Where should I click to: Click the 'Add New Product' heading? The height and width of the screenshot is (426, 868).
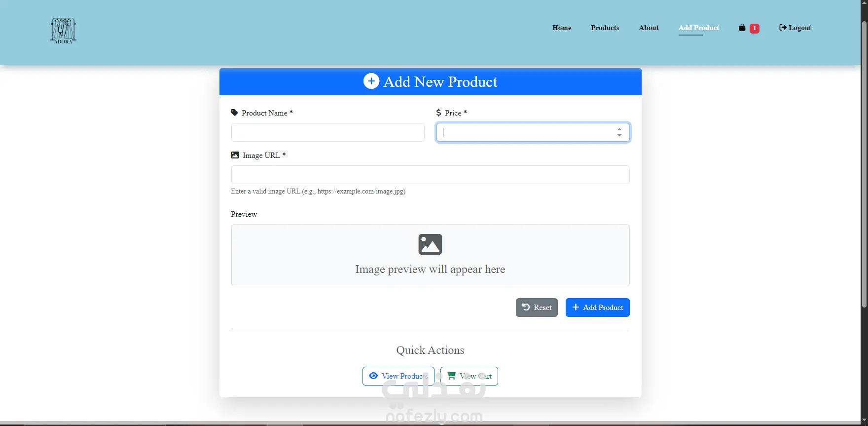point(440,81)
